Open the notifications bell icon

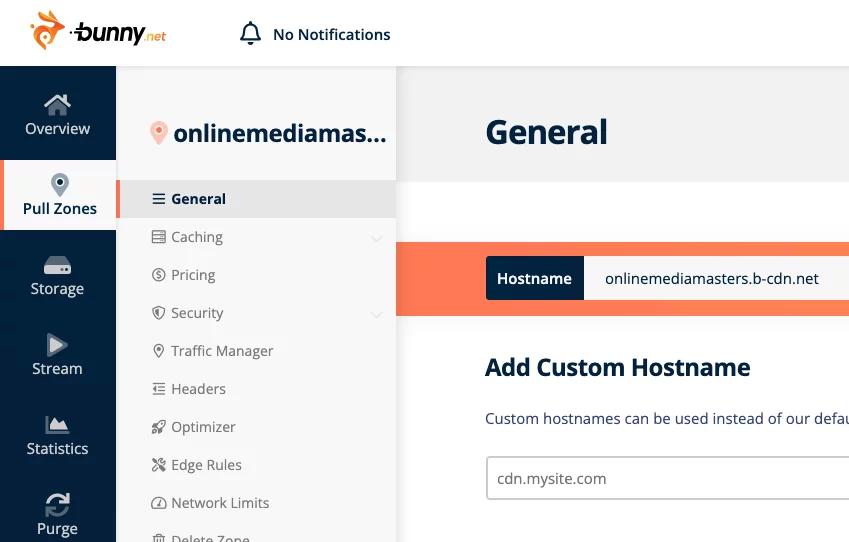click(250, 34)
